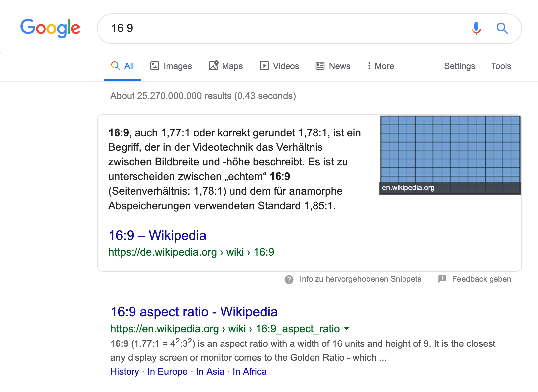
Task: Open '16:9 aspect ratio - Wikipedia' result
Action: pyautogui.click(x=194, y=312)
